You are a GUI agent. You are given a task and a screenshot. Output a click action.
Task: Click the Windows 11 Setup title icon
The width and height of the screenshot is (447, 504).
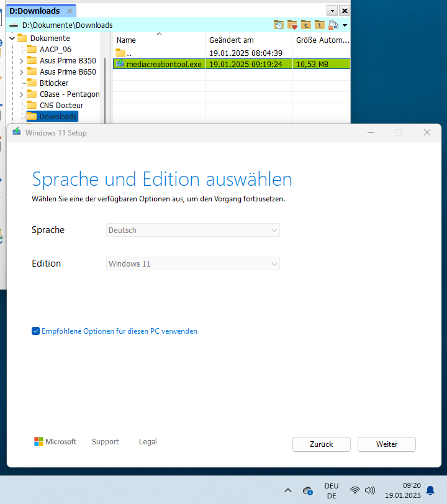(16, 132)
